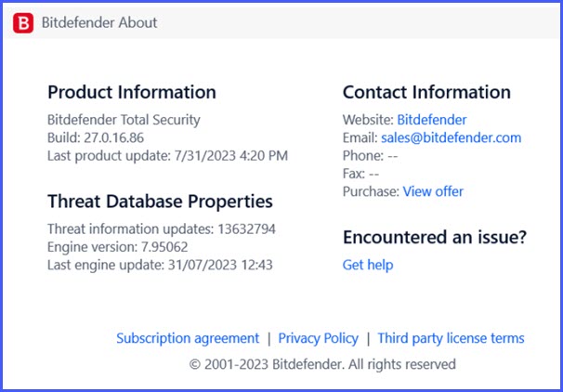The image size is (563, 392).
Task: Click the sales@bitdefender.com email link
Action: click(x=451, y=137)
